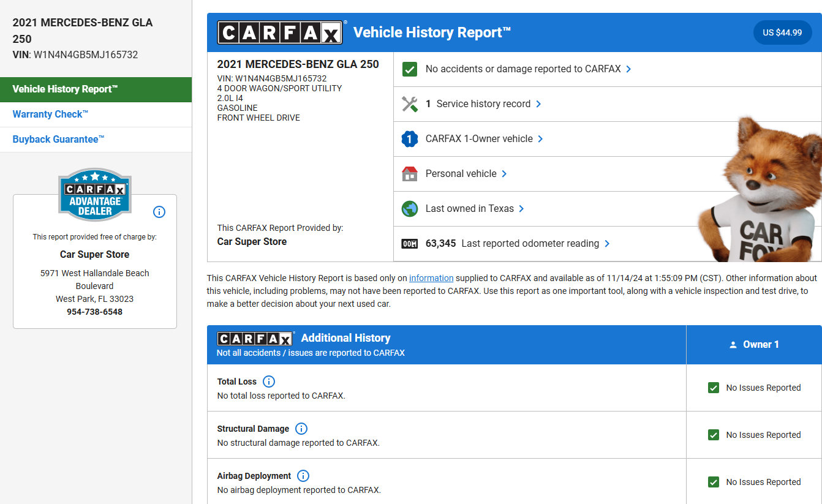
Task: Click Structural Damage No Issues Reported checkmark
Action: coord(713,435)
